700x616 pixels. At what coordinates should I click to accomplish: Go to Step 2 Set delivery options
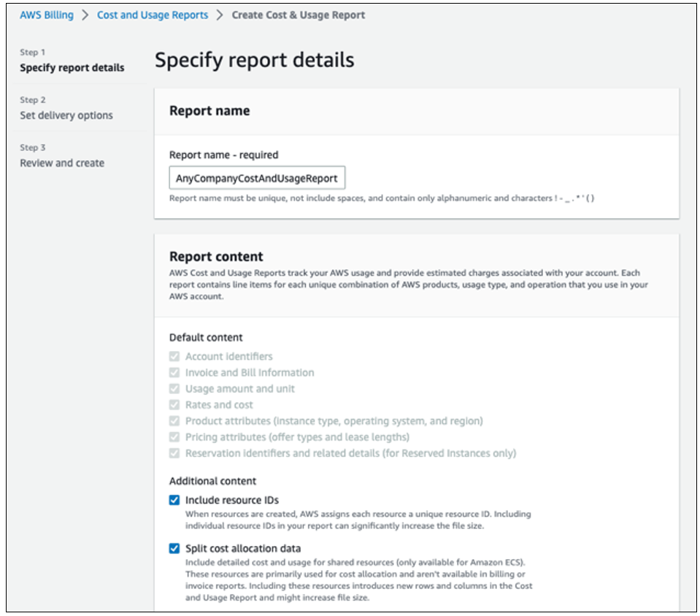pyautogui.click(x=66, y=115)
